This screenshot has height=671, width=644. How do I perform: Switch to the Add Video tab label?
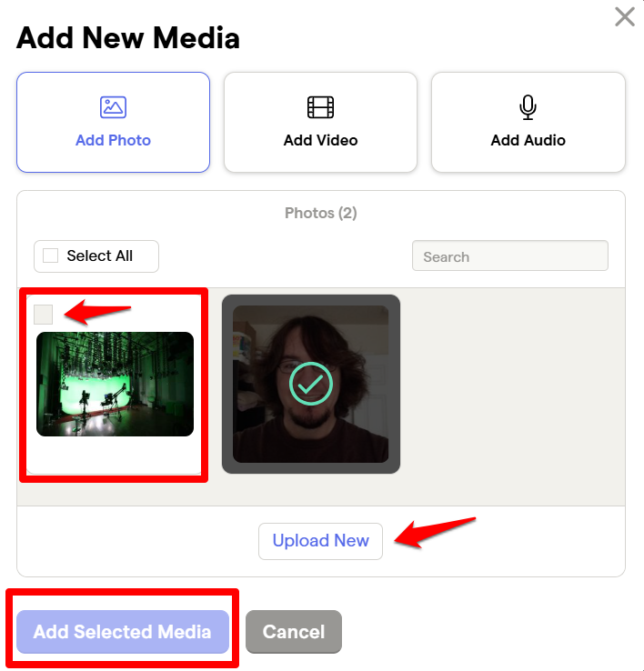320,140
